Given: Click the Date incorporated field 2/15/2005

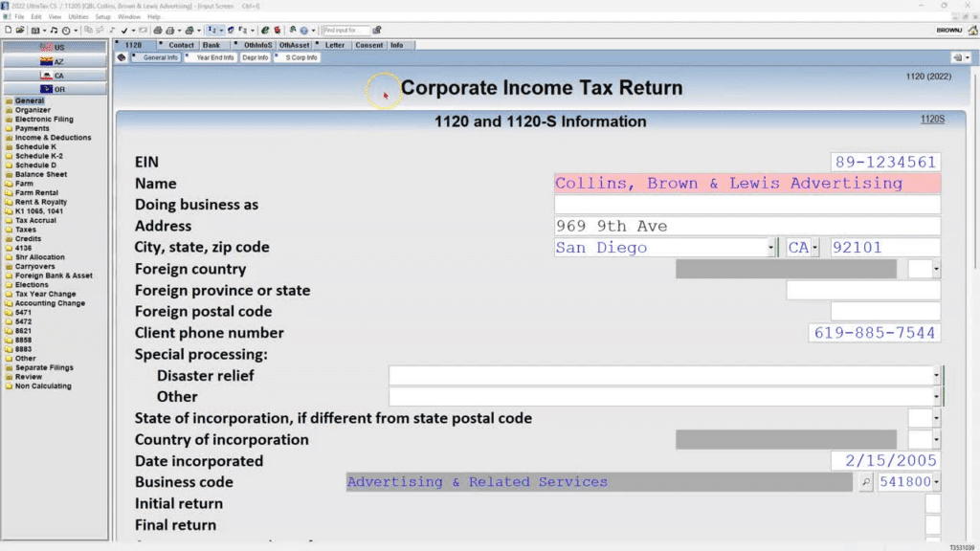Looking at the screenshot, I should pyautogui.click(x=885, y=461).
